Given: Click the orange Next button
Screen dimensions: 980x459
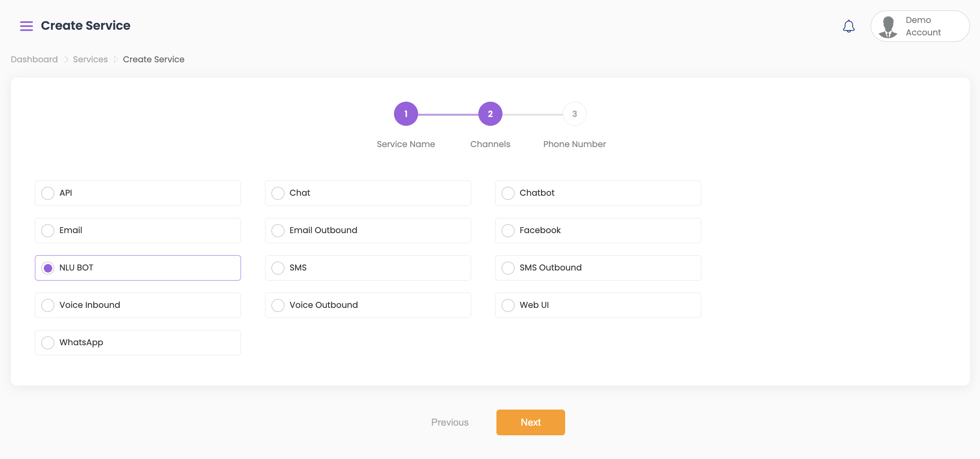Looking at the screenshot, I should pos(530,422).
